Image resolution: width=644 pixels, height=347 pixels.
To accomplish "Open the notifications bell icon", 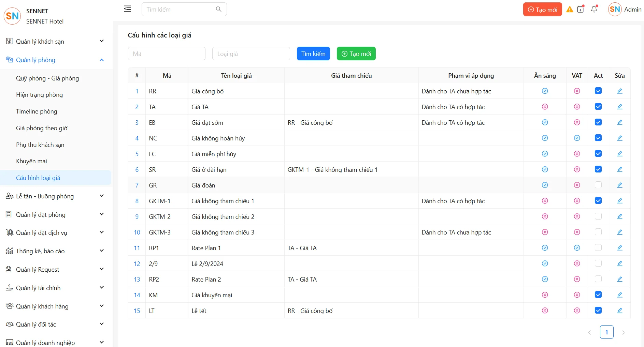I will [x=594, y=9].
